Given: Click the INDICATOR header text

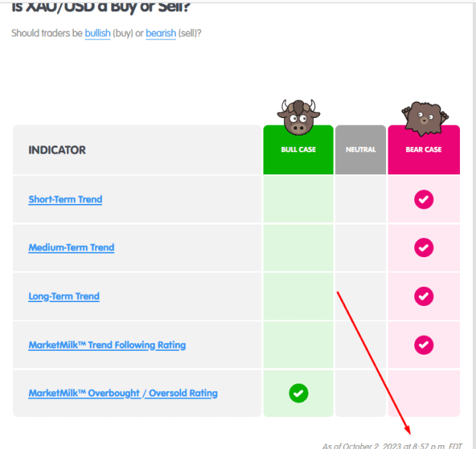Looking at the screenshot, I should click(x=57, y=150).
